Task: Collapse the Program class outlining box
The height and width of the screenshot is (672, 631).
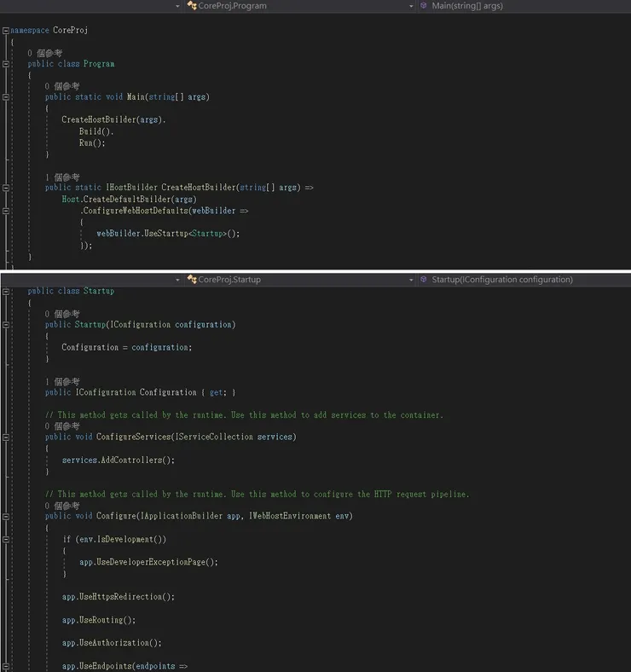Action: point(6,64)
